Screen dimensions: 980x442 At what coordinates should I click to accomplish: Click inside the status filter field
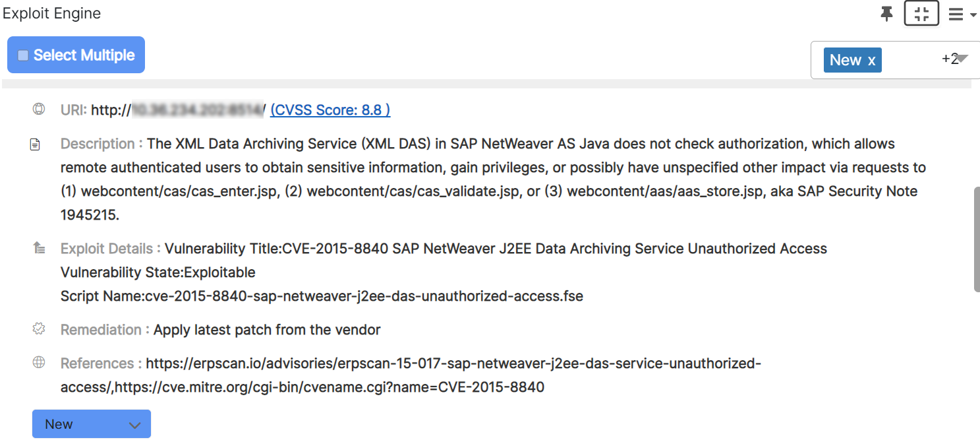[x=909, y=60]
